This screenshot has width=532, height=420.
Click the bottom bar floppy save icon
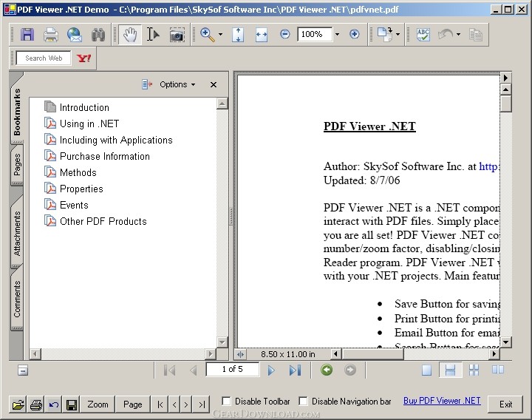tap(71, 404)
